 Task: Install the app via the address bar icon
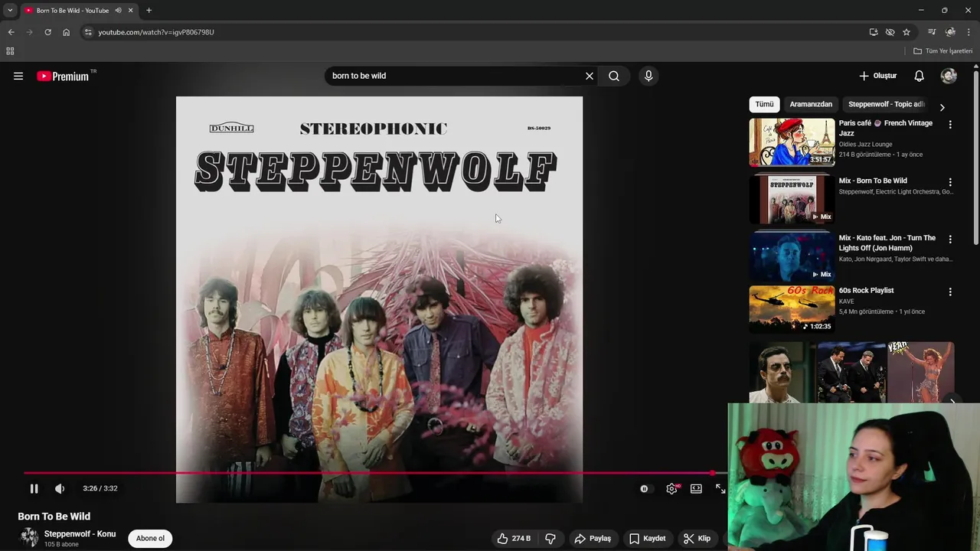point(874,32)
